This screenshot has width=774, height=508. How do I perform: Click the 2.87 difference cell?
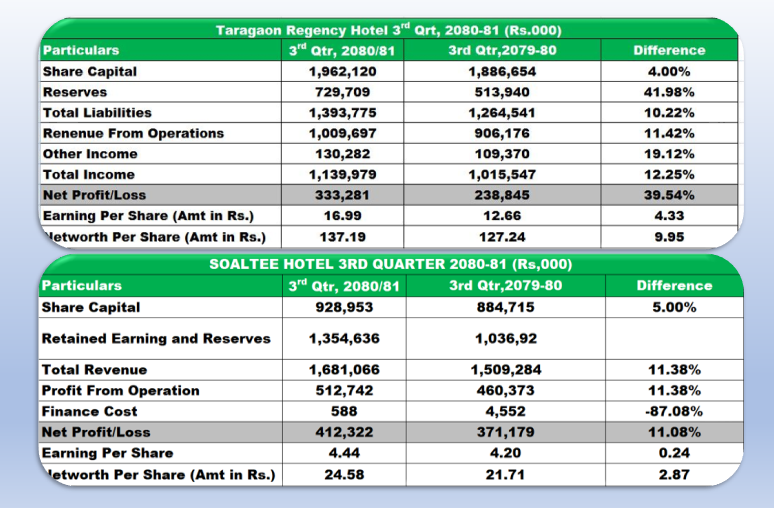coord(674,475)
